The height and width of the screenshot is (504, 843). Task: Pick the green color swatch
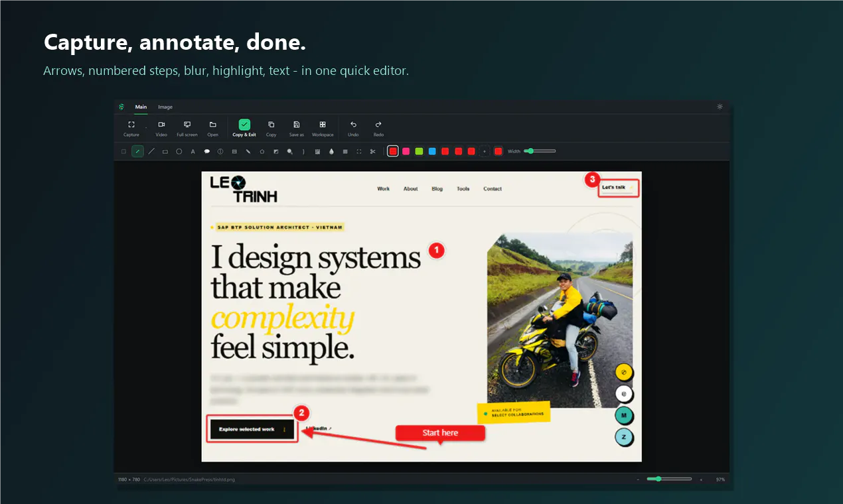click(x=419, y=151)
